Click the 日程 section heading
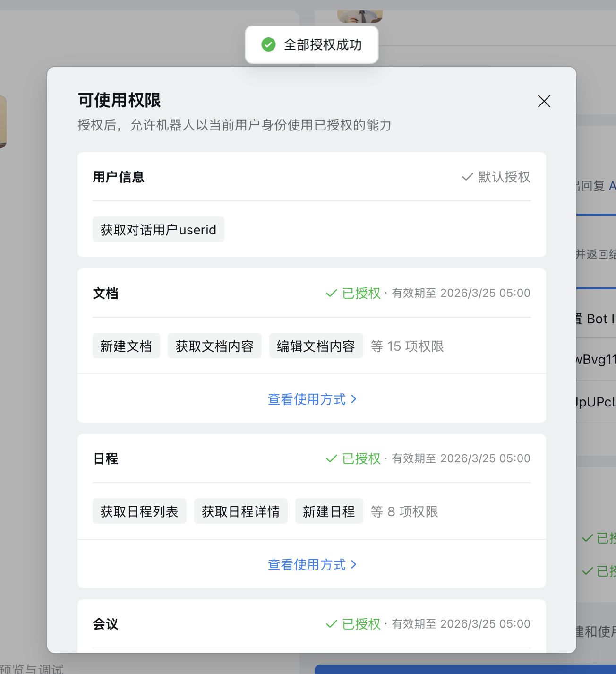The height and width of the screenshot is (674, 616). pyautogui.click(x=106, y=459)
